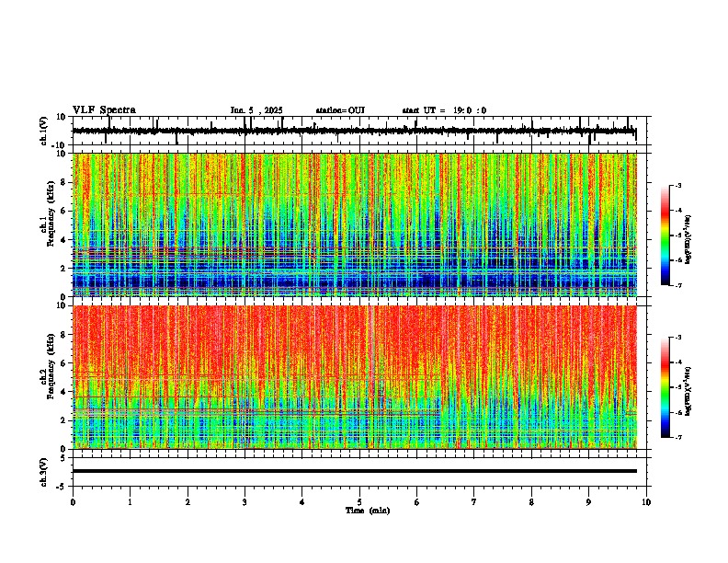Click time axis tick label "7"
Screen dimensions: 728x563
474,502
